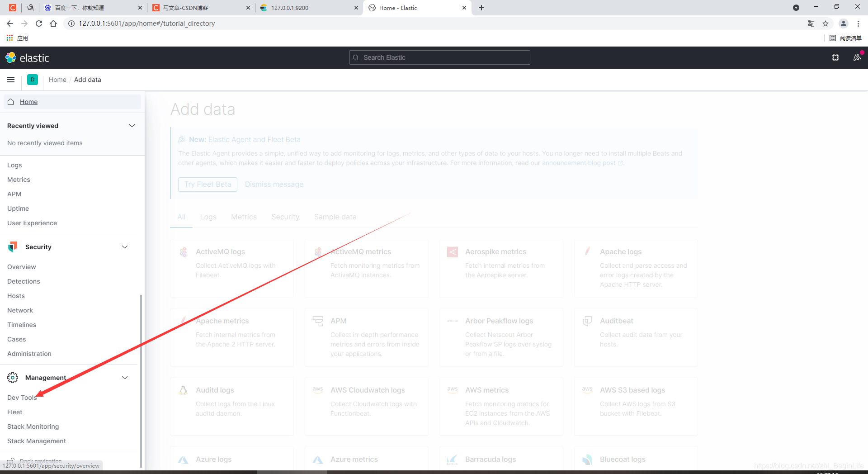Open the announcement blog post link
Screen dimensions: 868x474
(582, 163)
